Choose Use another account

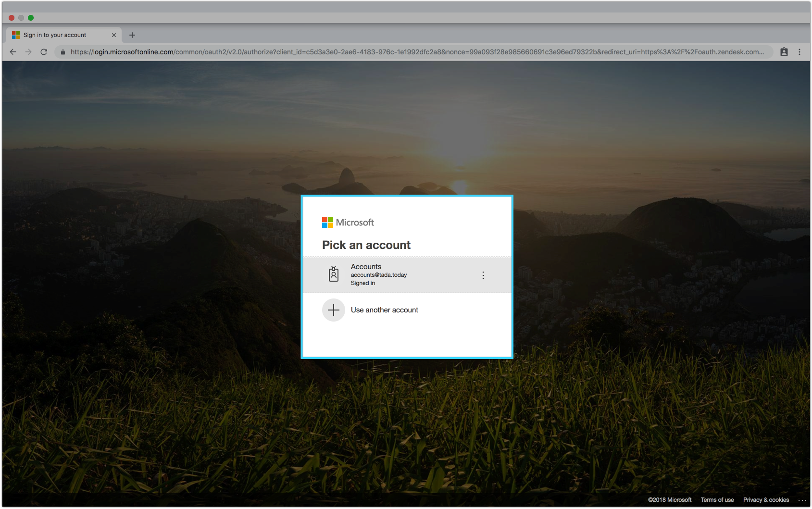tap(384, 310)
